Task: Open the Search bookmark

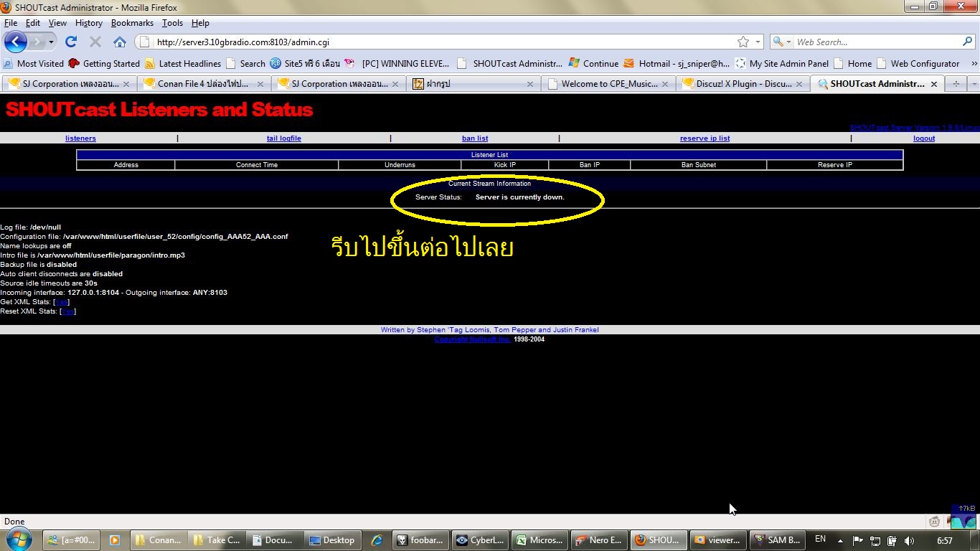Action: pos(245,63)
